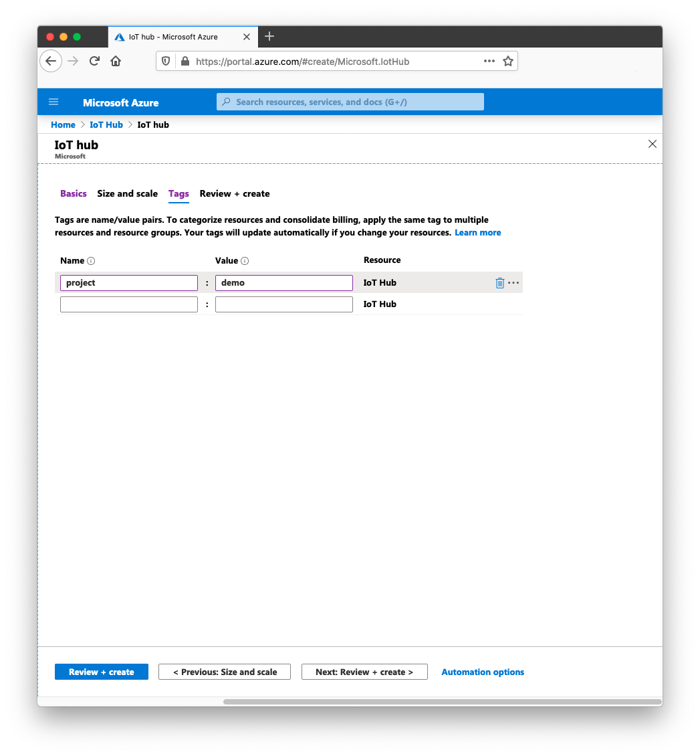700x756 pixels.
Task: Click Next: Review + create button
Action: click(364, 672)
